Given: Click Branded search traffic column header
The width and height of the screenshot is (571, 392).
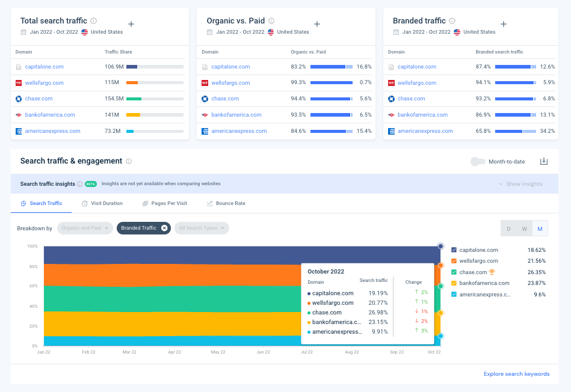Looking at the screenshot, I should click(x=499, y=52).
